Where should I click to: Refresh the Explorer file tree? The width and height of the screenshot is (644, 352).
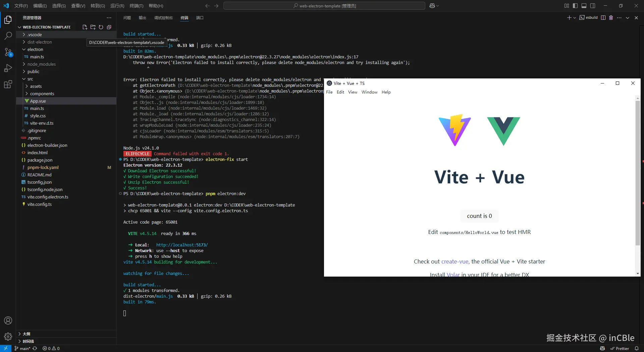click(101, 27)
